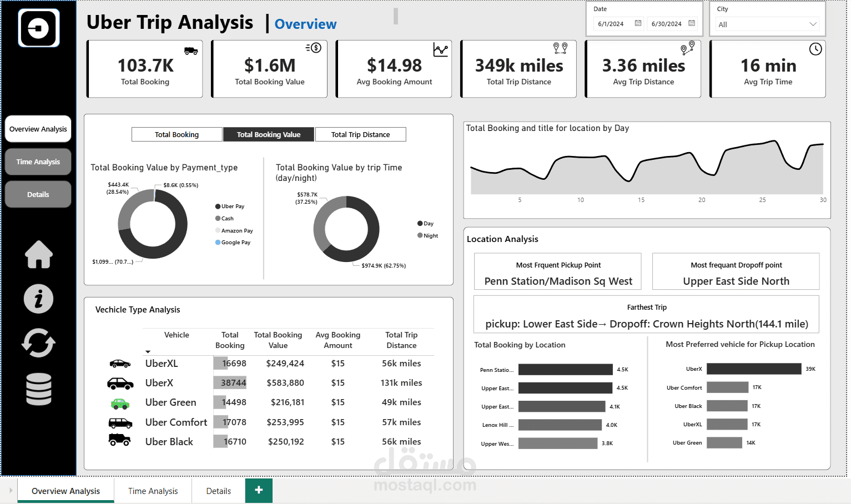This screenshot has width=851, height=504.
Task: Click the Upper East Side North dropoff card
Action: coord(736,271)
